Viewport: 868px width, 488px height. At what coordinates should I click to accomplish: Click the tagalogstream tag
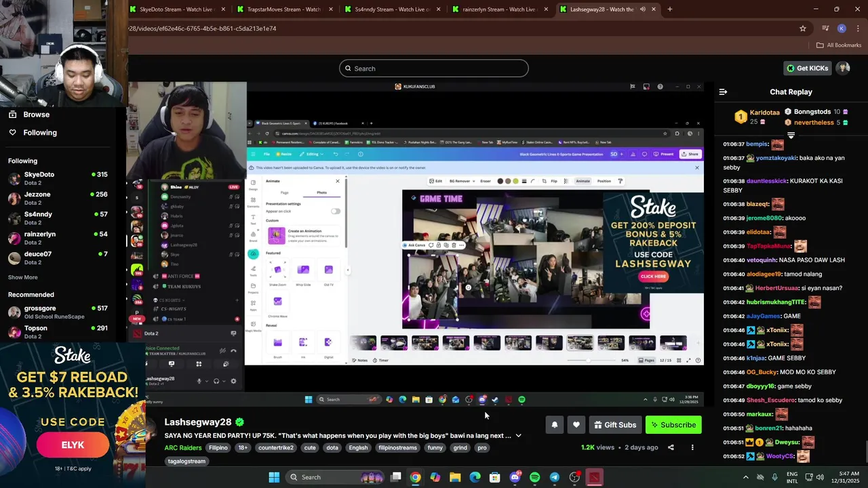coord(186,461)
